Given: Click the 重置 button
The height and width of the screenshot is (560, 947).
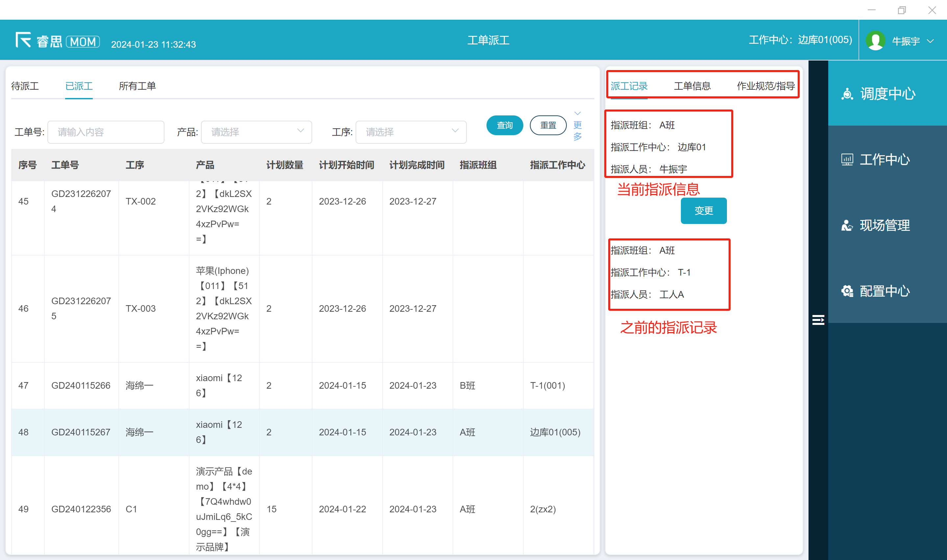Looking at the screenshot, I should [x=548, y=125].
